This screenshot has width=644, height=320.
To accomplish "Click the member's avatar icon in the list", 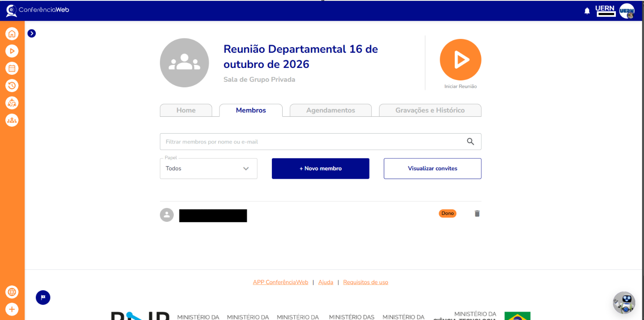I will (x=167, y=215).
